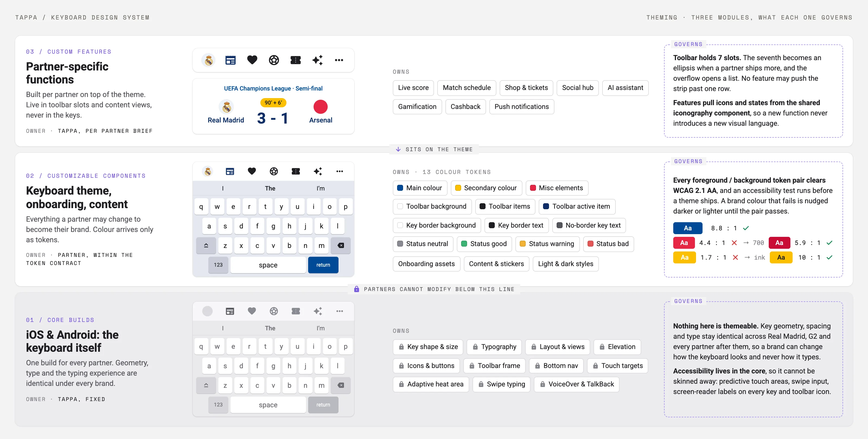
Task: Select the Social hub chip
Action: 577,88
